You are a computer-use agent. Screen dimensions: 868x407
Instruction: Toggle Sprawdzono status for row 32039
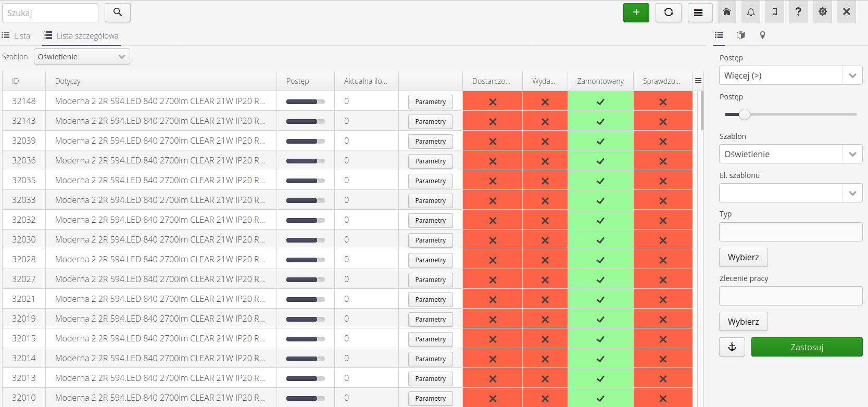tap(662, 141)
